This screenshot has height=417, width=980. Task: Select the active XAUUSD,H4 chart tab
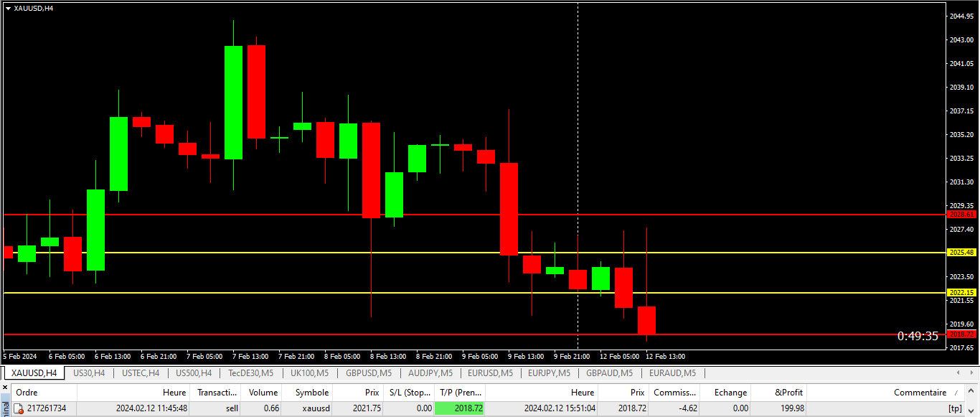pos(34,373)
